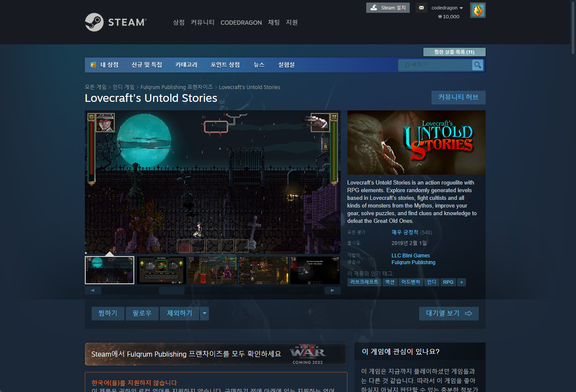Open the Fulqrum Publishing franchise banner
576x392 pixels.
[x=216, y=354]
